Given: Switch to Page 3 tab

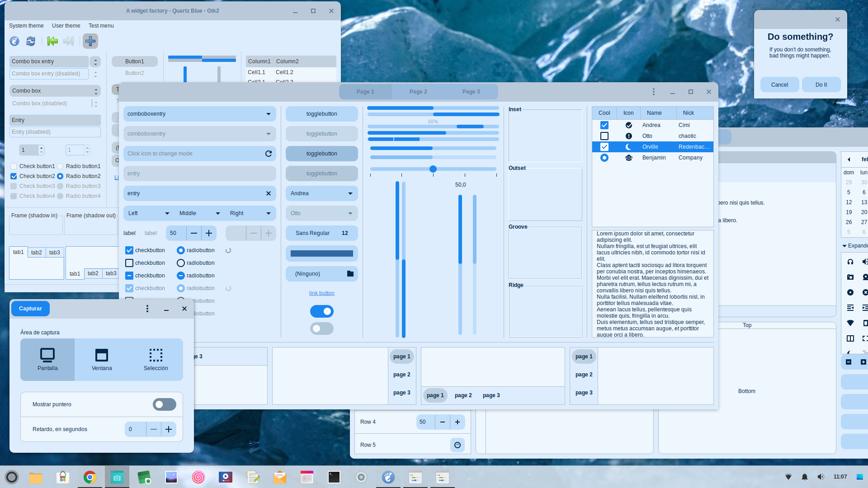Looking at the screenshot, I should click(471, 92).
